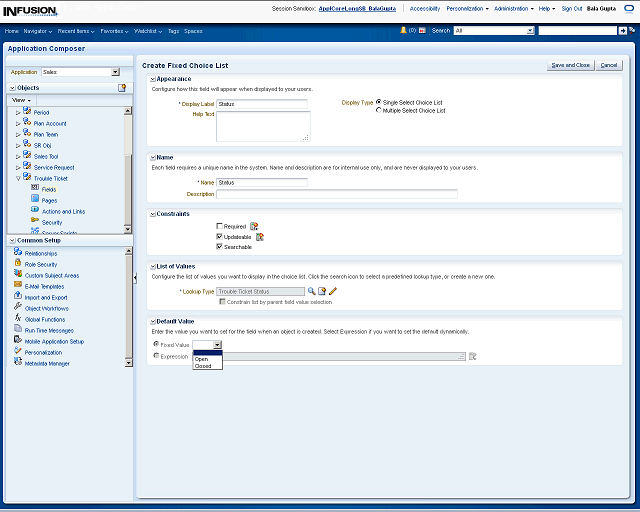Viewport: 640px width, 512px height.
Task: Click the Save and Close button
Action: [570, 65]
